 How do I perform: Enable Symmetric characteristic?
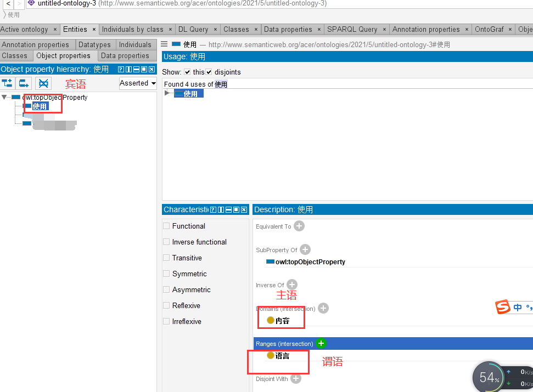click(x=166, y=274)
